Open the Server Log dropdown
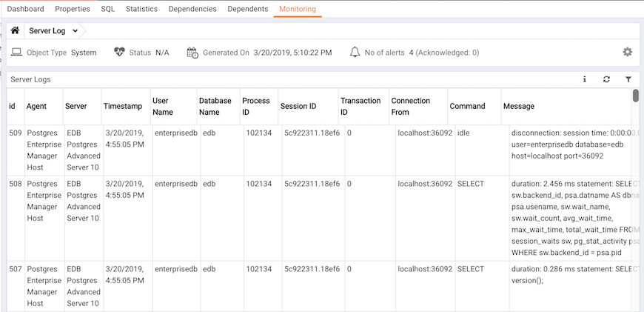This screenshot has width=644, height=312. [53, 31]
